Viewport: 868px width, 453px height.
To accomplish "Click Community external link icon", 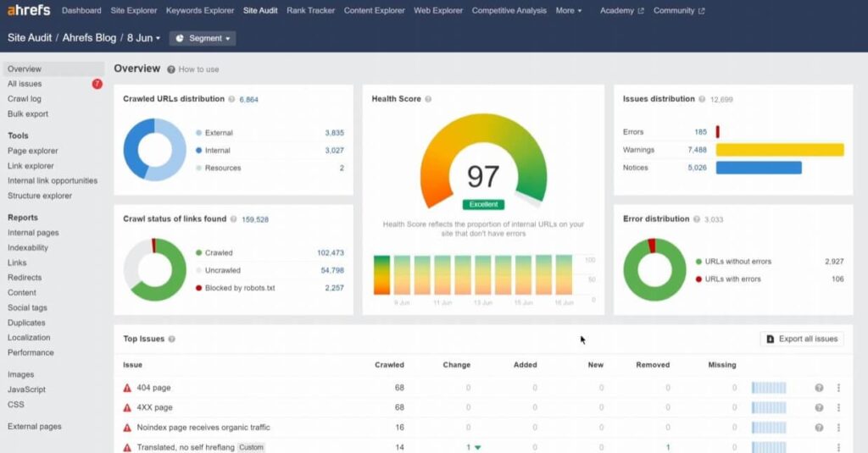I will [x=702, y=10].
